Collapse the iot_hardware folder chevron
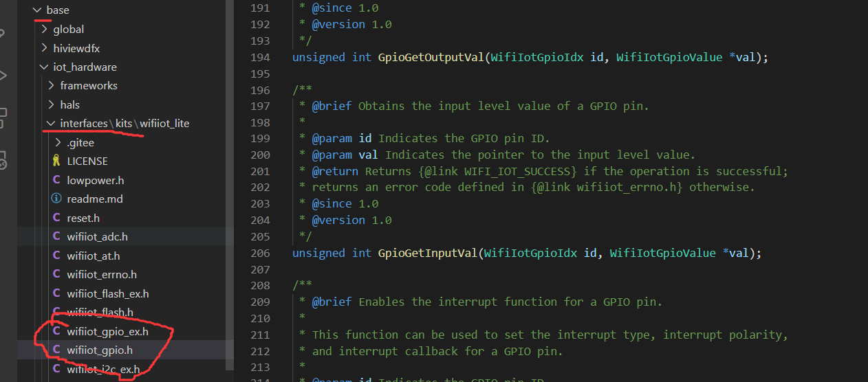The height and width of the screenshot is (382, 868). (44, 67)
